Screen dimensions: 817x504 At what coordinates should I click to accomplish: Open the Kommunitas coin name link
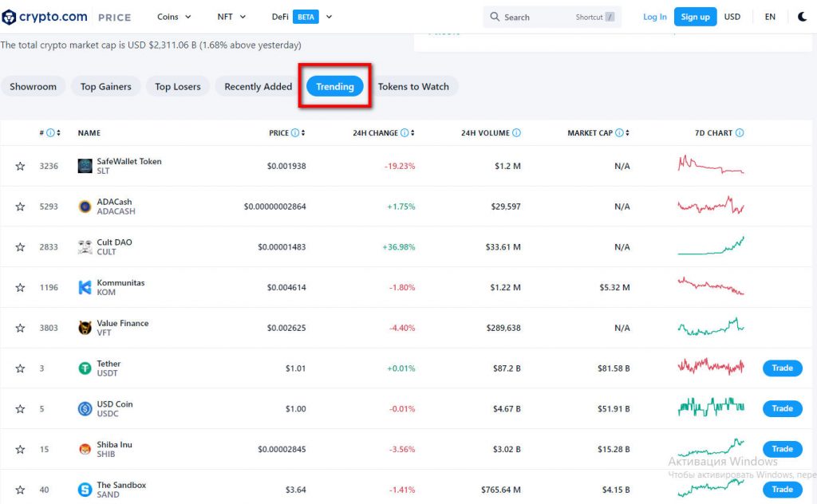(x=121, y=283)
